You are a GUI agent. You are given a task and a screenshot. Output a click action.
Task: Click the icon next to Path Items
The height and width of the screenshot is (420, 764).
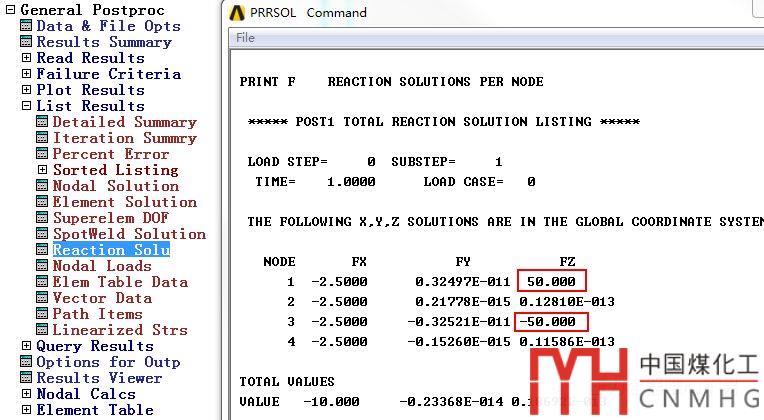(43, 314)
